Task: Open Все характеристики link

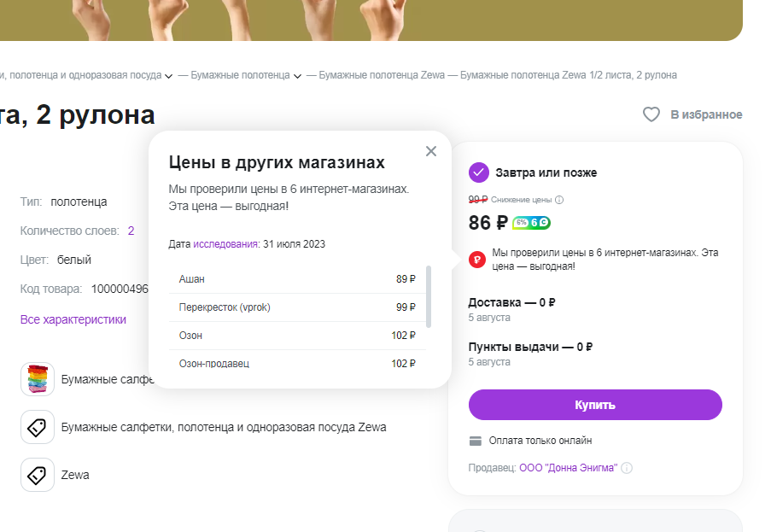Action: pyautogui.click(x=73, y=319)
